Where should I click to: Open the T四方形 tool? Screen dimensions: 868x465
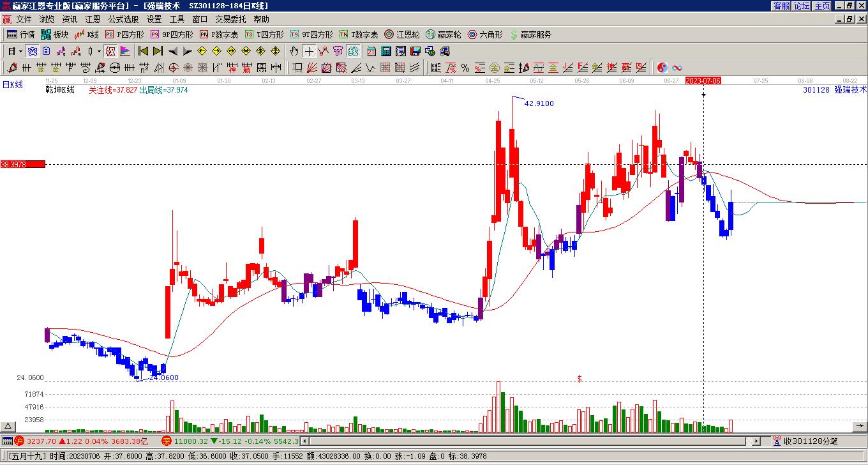coord(264,34)
